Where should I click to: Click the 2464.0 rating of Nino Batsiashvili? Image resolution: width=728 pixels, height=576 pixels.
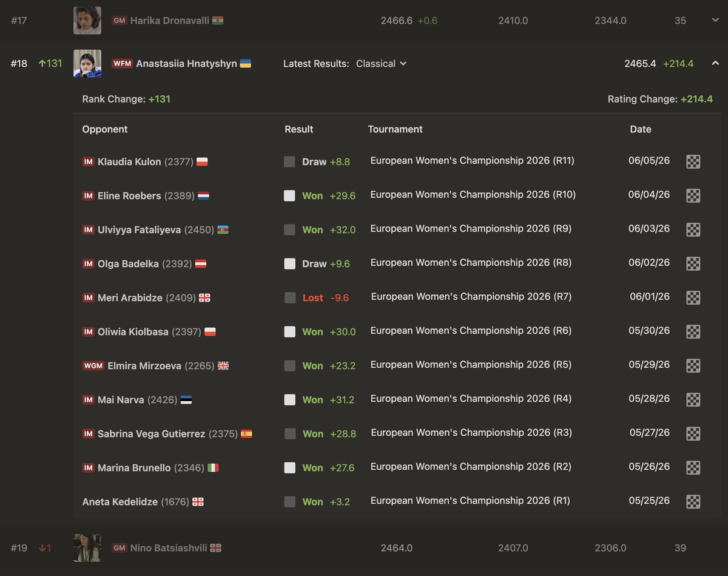(x=397, y=548)
